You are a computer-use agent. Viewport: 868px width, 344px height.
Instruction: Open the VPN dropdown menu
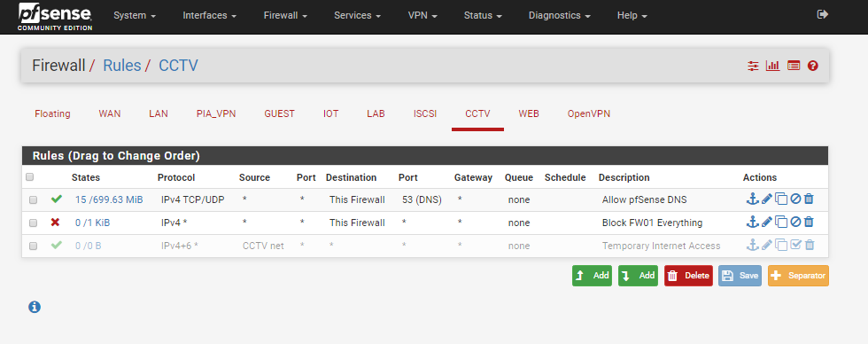pyautogui.click(x=422, y=16)
